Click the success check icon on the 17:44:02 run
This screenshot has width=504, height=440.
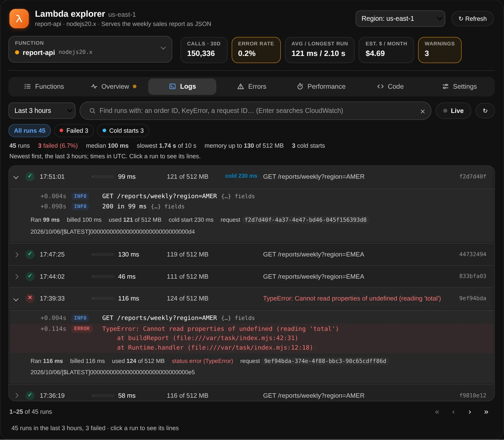point(30,277)
